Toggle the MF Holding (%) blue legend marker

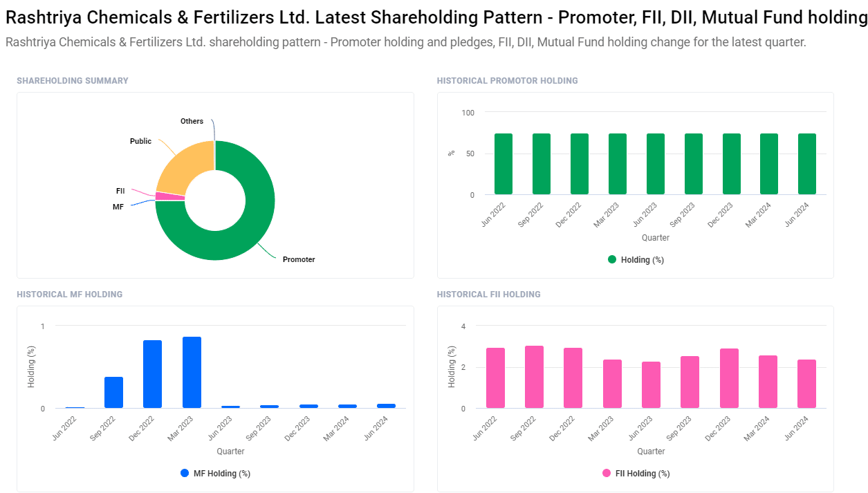[185, 474]
